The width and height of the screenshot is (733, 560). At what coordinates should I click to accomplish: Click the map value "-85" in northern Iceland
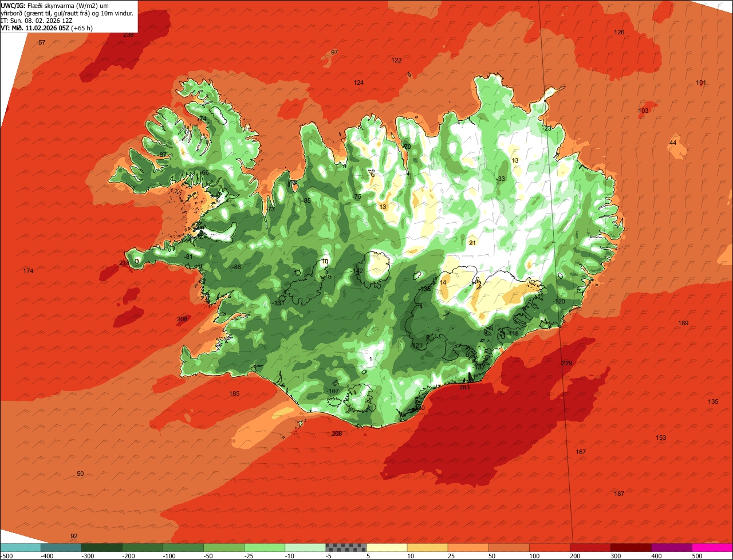[x=306, y=201]
